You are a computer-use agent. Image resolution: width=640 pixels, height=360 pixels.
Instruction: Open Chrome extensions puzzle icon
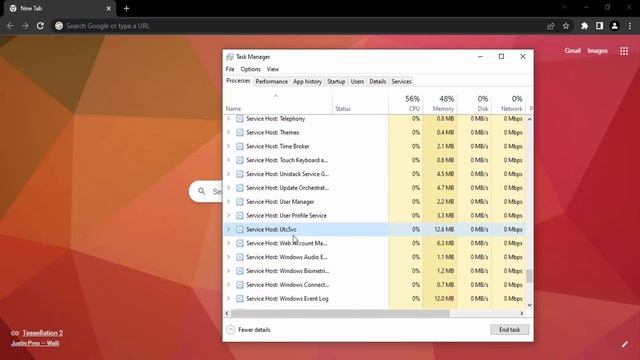(x=584, y=26)
